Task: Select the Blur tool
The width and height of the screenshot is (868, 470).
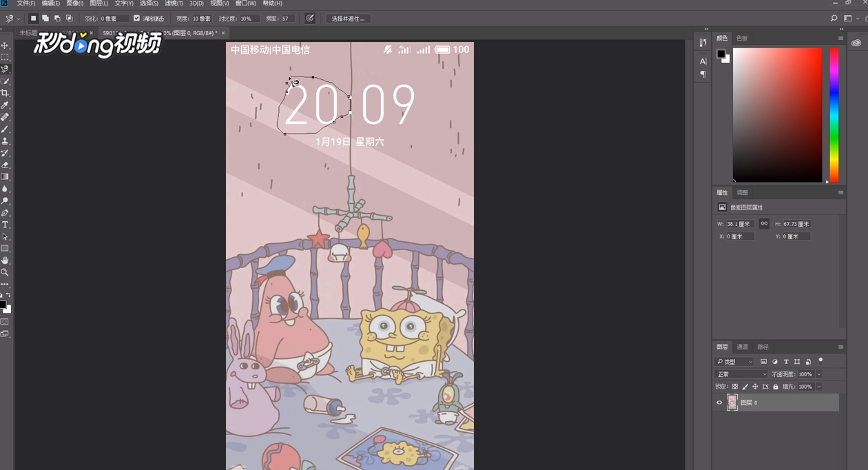Action: [5, 189]
